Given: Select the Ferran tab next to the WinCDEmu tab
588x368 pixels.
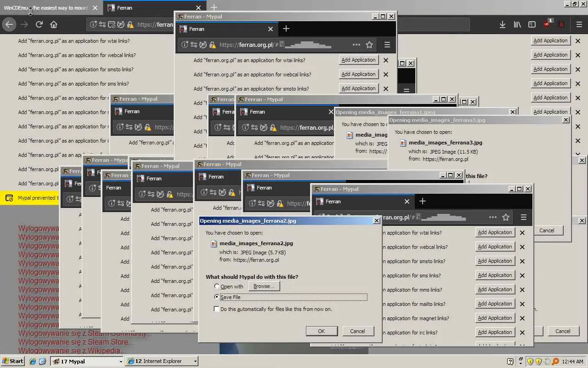Looking at the screenshot, I should click(x=155, y=8).
